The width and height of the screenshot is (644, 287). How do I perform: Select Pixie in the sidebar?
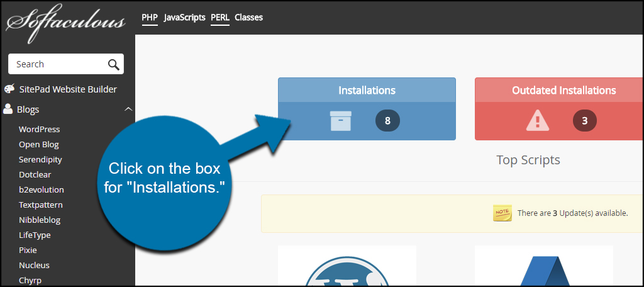click(28, 250)
